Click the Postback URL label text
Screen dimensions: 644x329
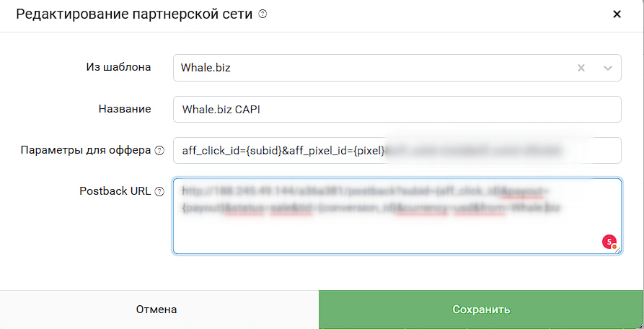pos(115,191)
